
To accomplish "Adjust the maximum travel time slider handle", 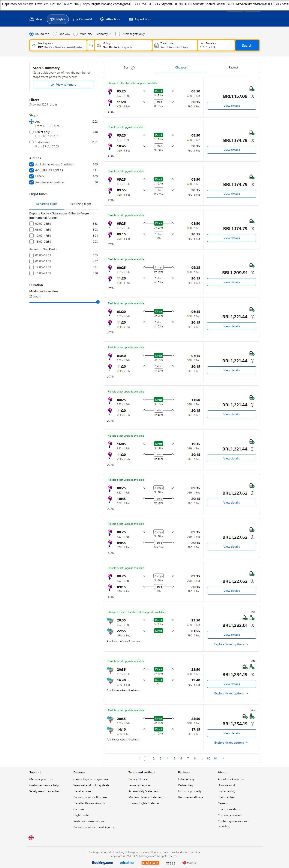I will pos(98,302).
